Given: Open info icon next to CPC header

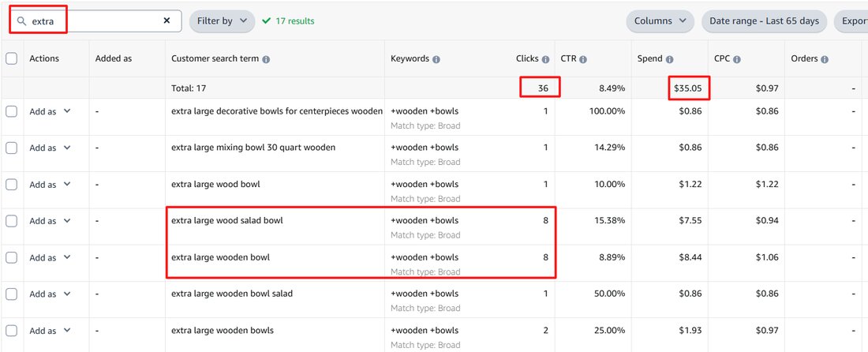Looking at the screenshot, I should pos(737,59).
